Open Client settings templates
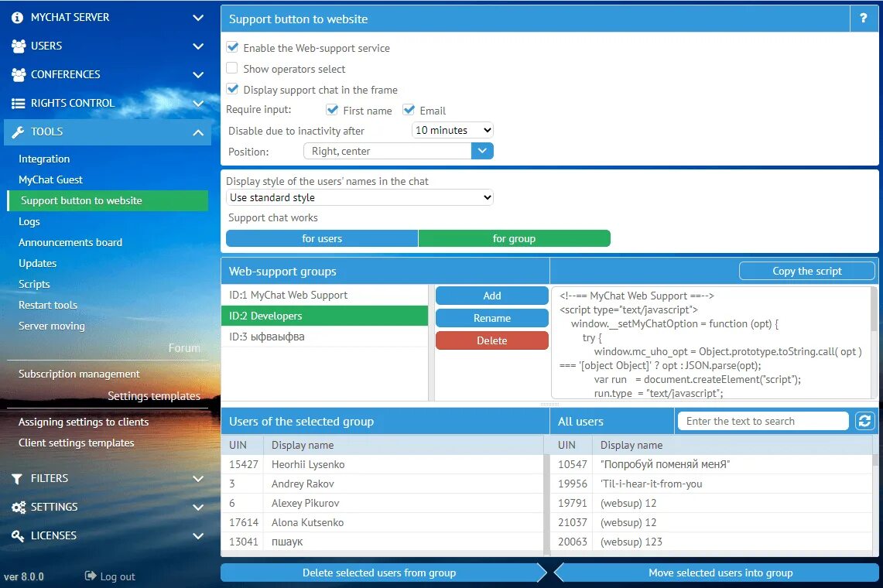This screenshot has height=588, width=883. coord(77,443)
